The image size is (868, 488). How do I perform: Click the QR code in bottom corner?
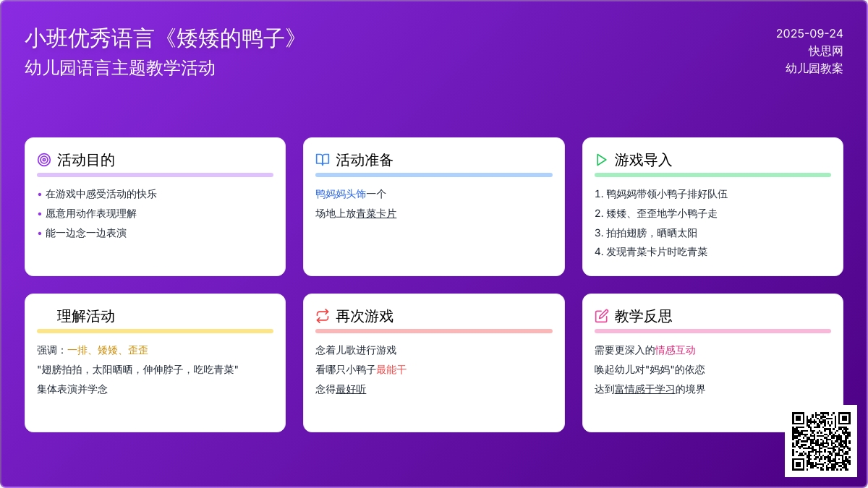click(820, 440)
